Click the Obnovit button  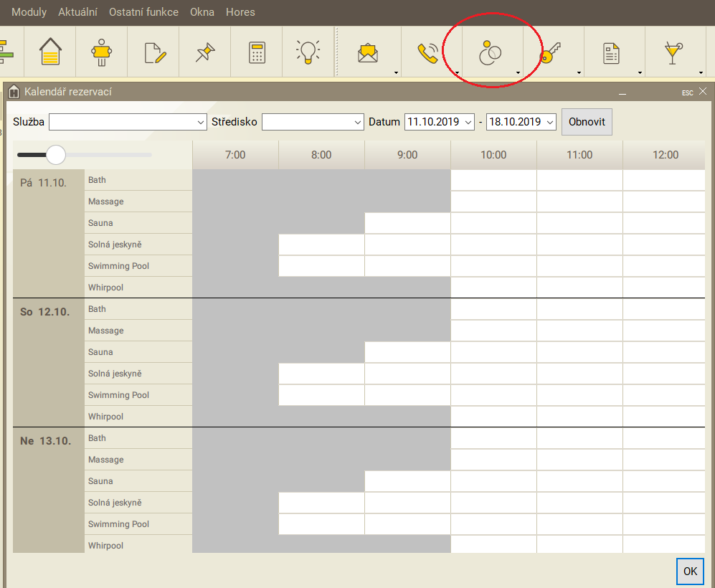[587, 122]
